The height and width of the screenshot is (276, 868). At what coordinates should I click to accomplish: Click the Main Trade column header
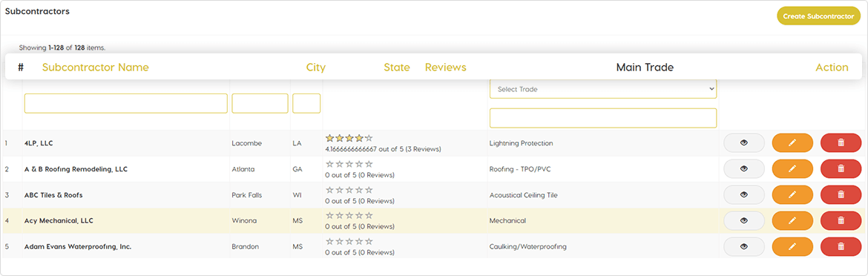pyautogui.click(x=645, y=68)
